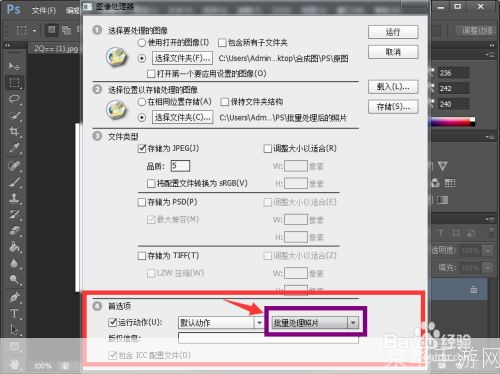Viewport: 500px width, 374px height.
Task: Toggle 保持文件夹结构 checkbox
Action: coord(225,102)
